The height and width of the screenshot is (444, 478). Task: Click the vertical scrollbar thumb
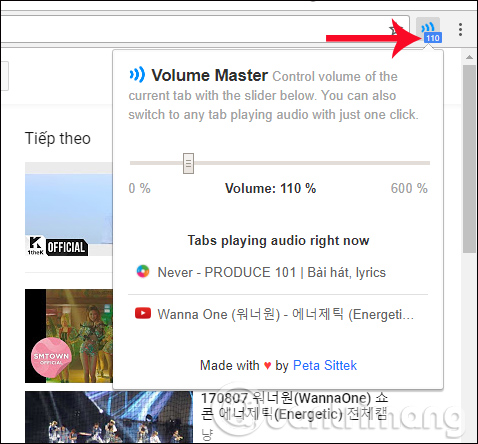[469, 159]
